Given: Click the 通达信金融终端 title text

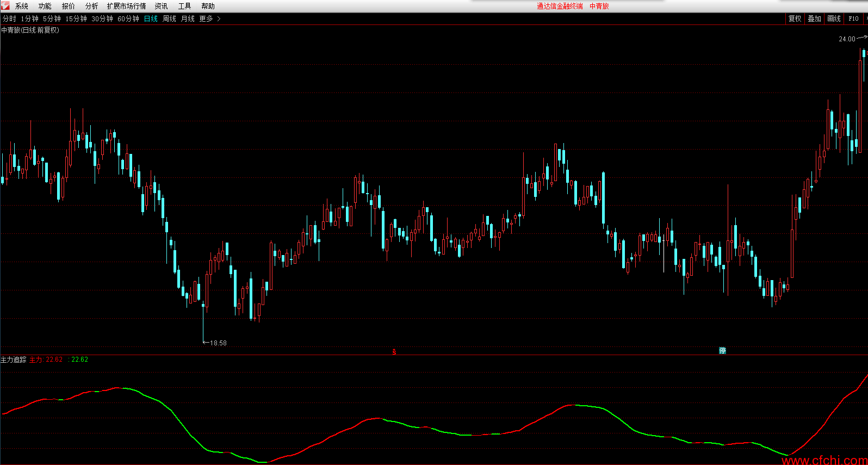Looking at the screenshot, I should click(x=560, y=6).
